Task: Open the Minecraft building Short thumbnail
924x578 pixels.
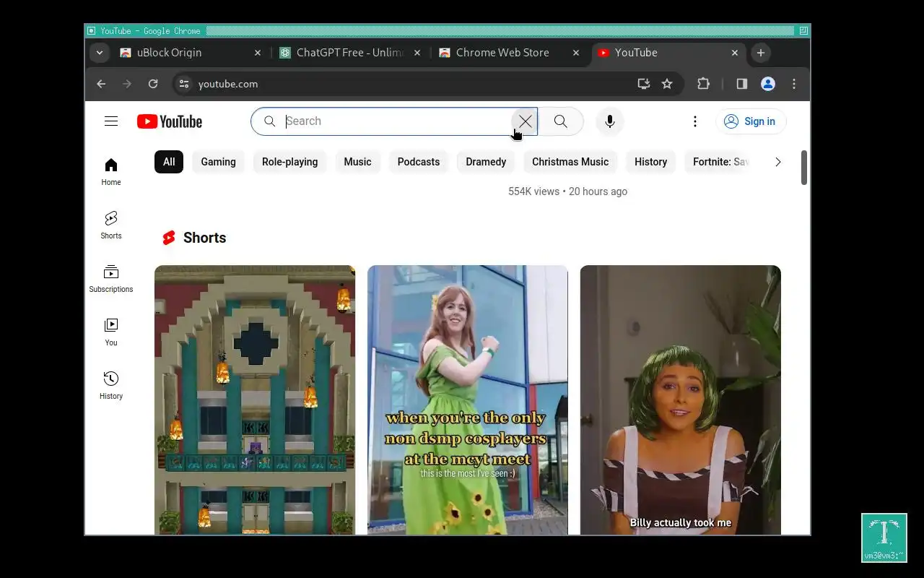Action: tap(255, 400)
